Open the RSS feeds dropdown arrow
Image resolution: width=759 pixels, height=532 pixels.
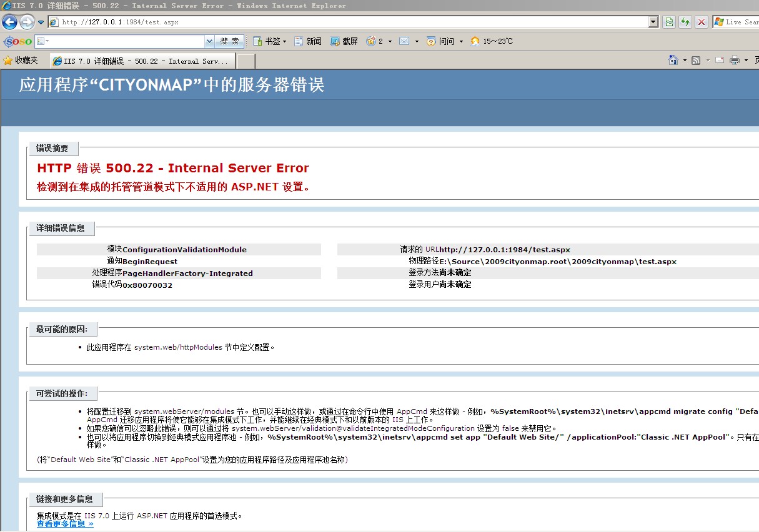pos(708,61)
